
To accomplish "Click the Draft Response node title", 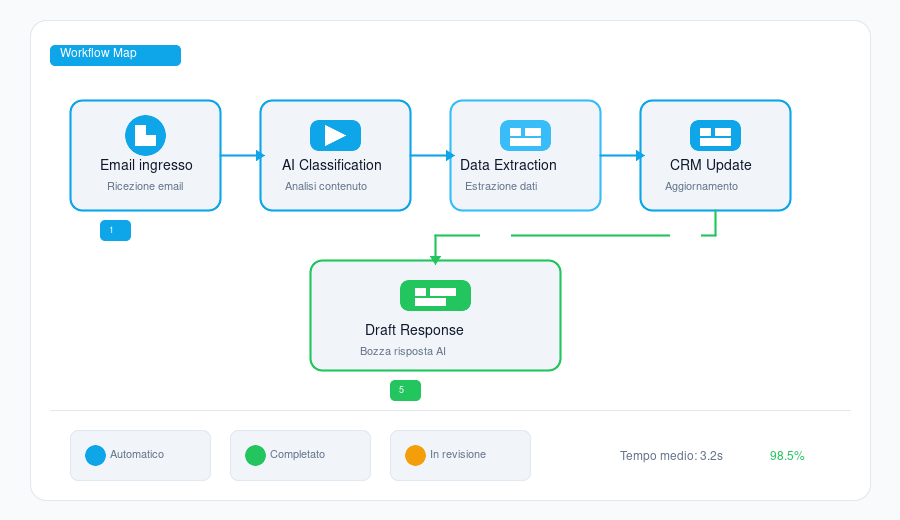I will 414,330.
